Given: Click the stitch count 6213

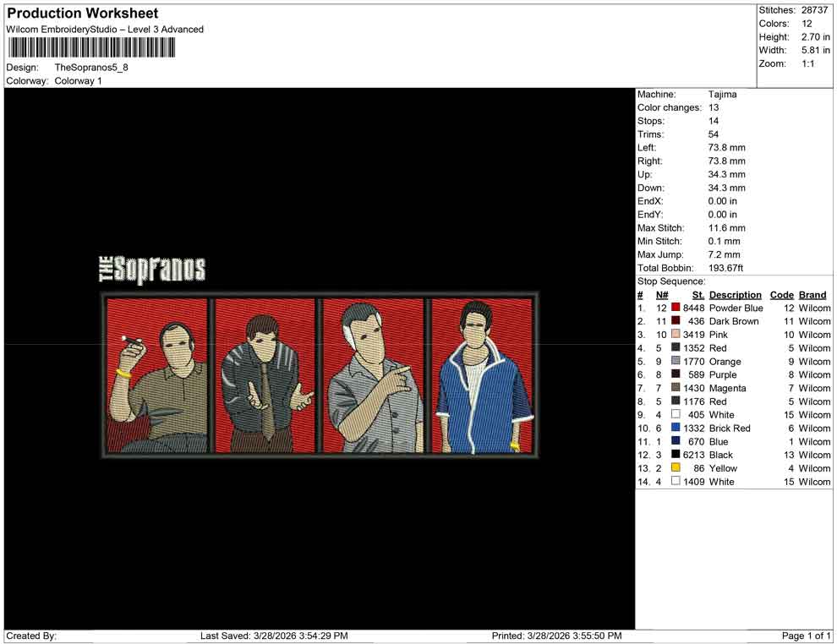Looking at the screenshot, I should (694, 455).
